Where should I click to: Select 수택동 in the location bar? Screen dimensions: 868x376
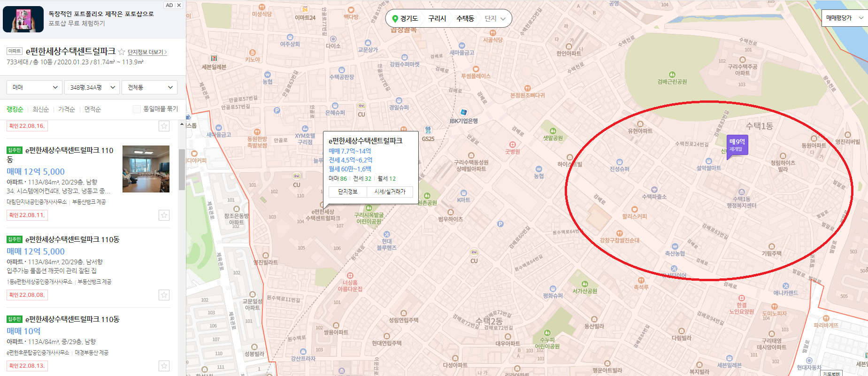pos(465,18)
